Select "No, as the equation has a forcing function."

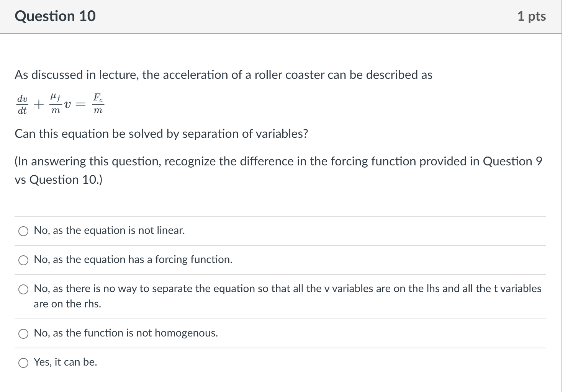point(133,260)
